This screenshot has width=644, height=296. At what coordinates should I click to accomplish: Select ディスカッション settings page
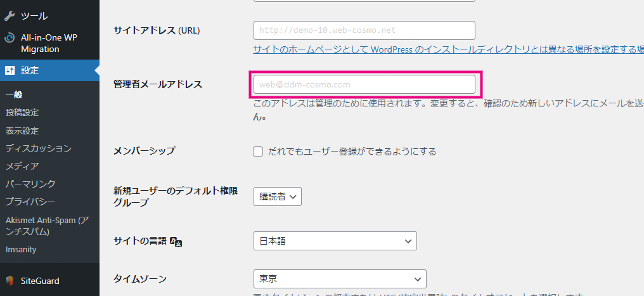click(38, 148)
